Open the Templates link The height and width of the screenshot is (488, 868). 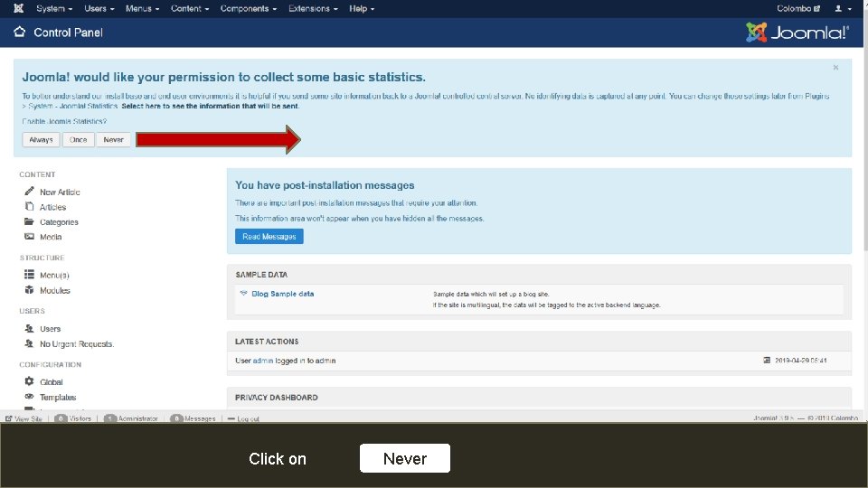58,398
